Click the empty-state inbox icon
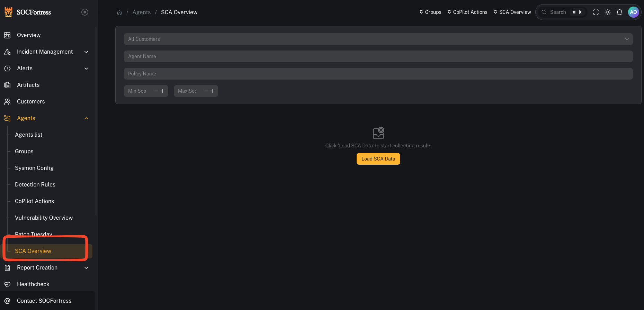The image size is (644, 310). pos(378,133)
